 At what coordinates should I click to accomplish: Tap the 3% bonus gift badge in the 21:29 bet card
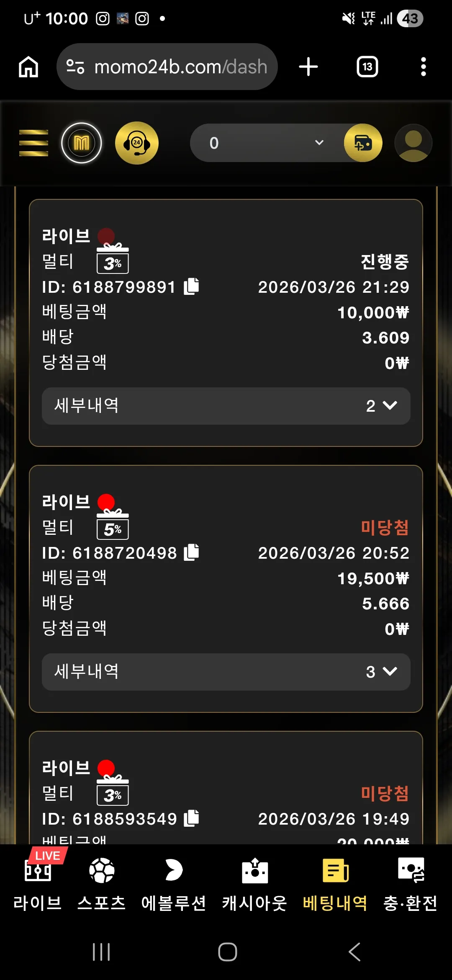tap(113, 258)
